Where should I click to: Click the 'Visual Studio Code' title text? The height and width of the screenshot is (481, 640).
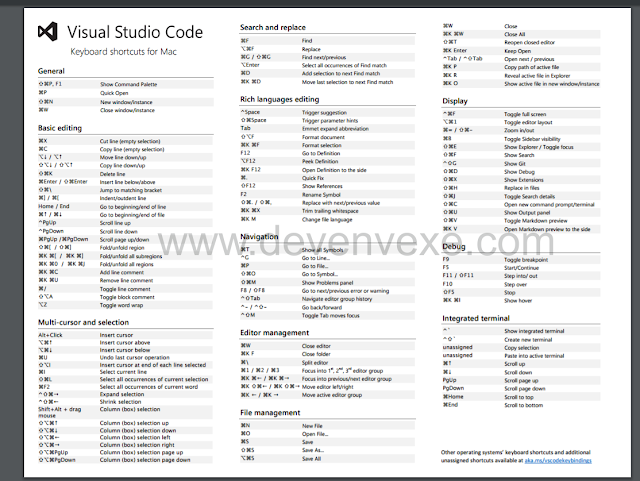pos(135,32)
